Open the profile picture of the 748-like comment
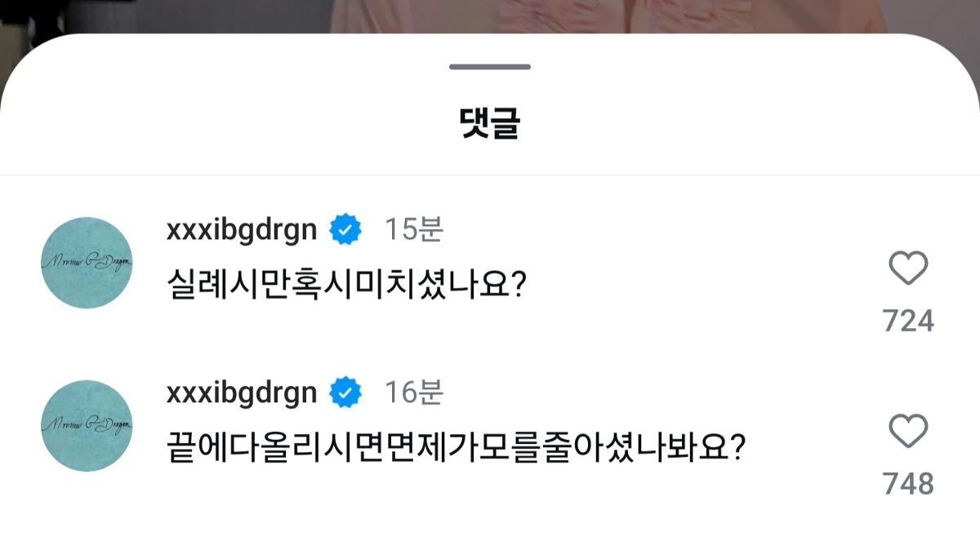This screenshot has height=541, width=980. 87,426
